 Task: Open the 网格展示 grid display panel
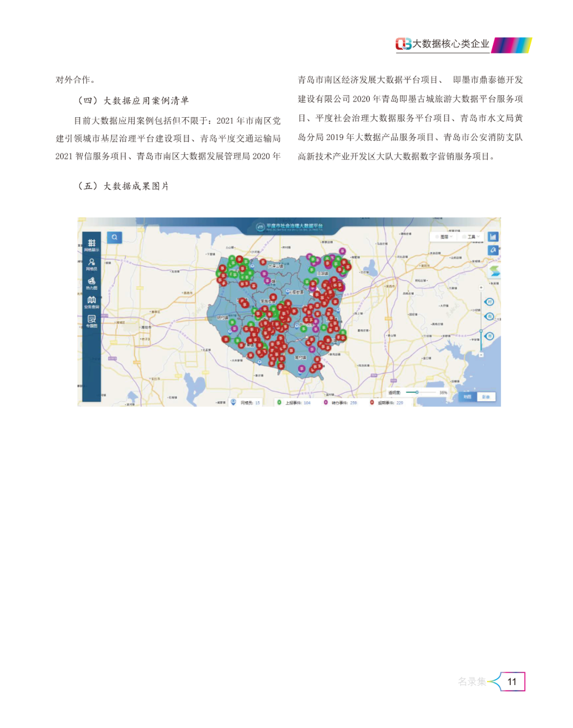click(91, 245)
